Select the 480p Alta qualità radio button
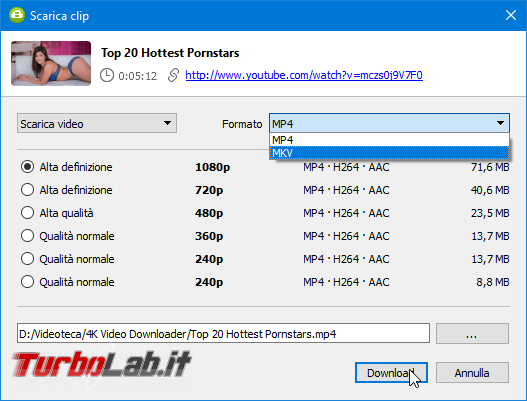 [27, 213]
